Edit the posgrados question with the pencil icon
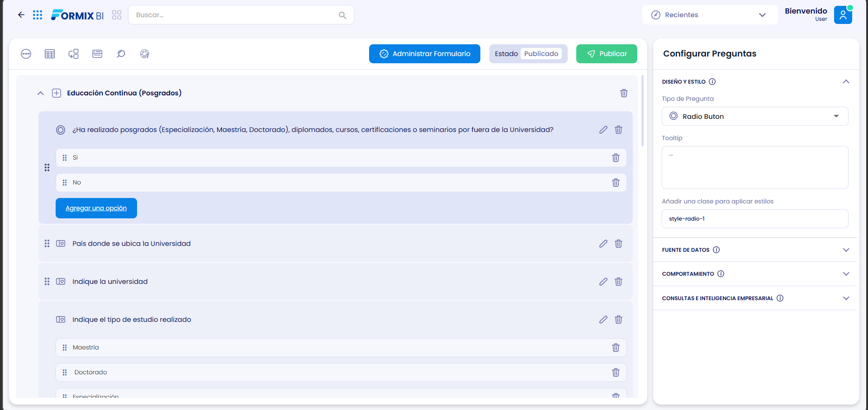Image resolution: width=868 pixels, height=410 pixels. tap(603, 130)
